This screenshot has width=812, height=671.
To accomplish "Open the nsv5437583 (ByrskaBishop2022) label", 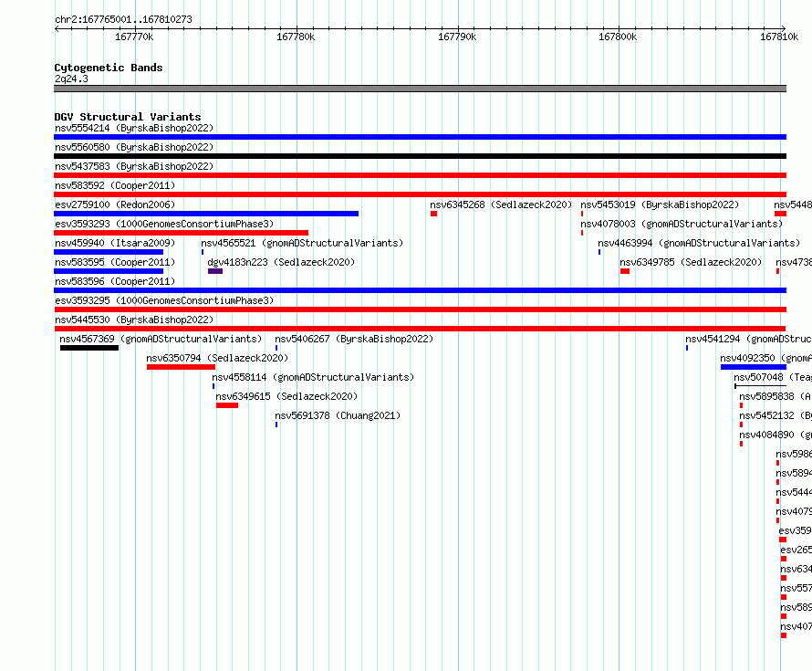I will [134, 166].
